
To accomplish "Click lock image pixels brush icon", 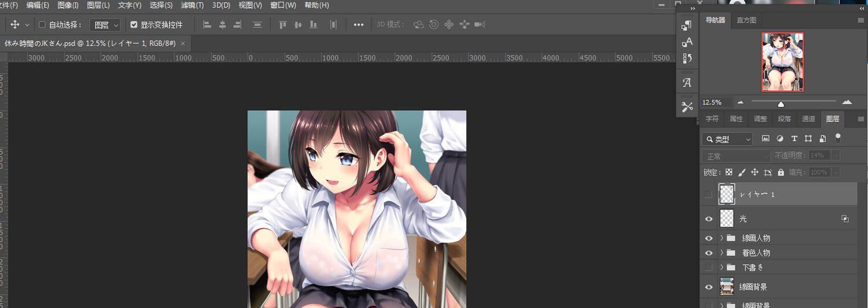I will click(742, 172).
